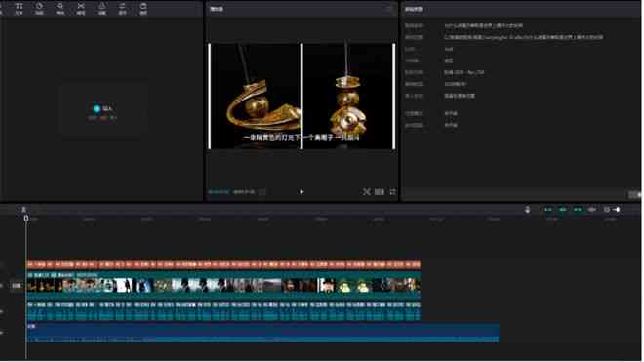Click the timeline zoom out icon
Screen dimensions: 644x362
[x=606, y=210]
